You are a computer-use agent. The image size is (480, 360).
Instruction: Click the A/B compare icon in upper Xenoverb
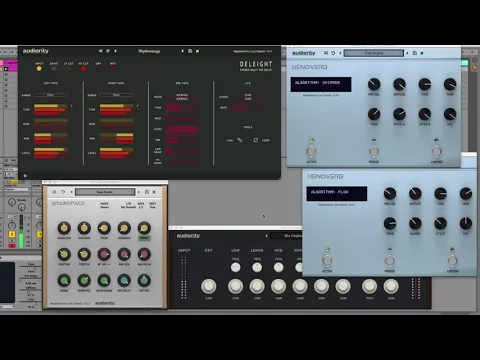click(x=326, y=53)
